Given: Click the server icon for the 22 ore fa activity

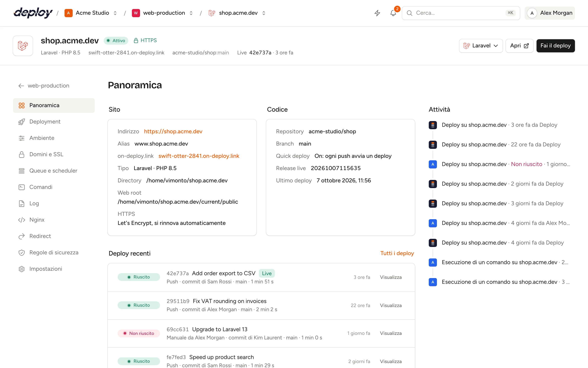Looking at the screenshot, I should click(433, 145).
